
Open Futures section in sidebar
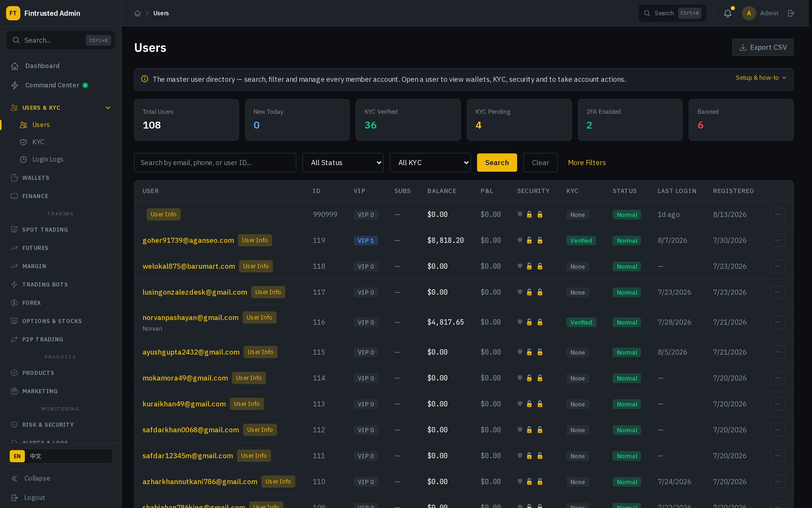(61, 248)
